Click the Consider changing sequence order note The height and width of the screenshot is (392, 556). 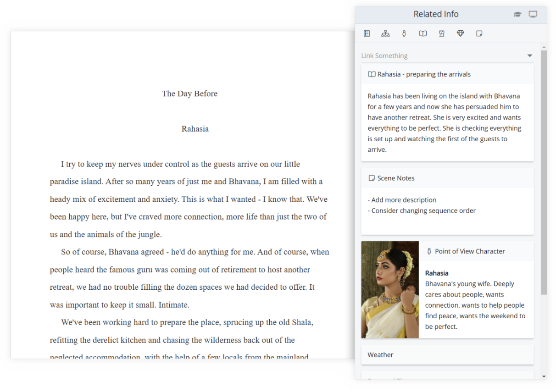tap(422, 210)
